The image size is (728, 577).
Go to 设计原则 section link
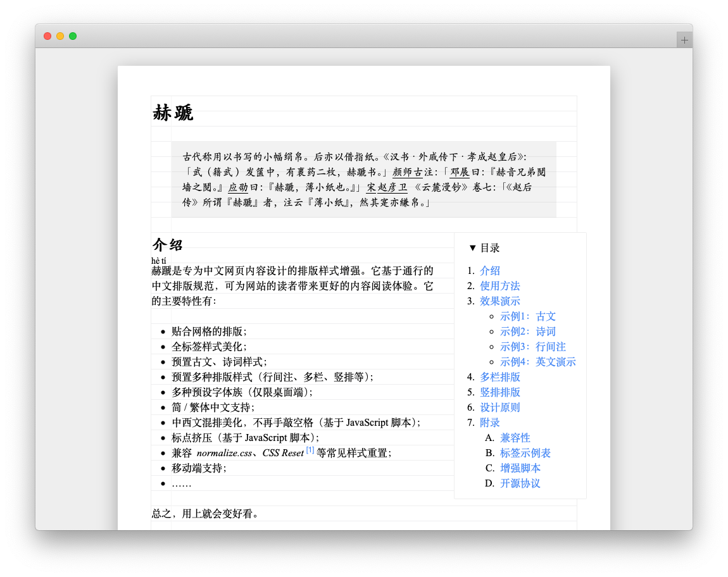(x=499, y=407)
